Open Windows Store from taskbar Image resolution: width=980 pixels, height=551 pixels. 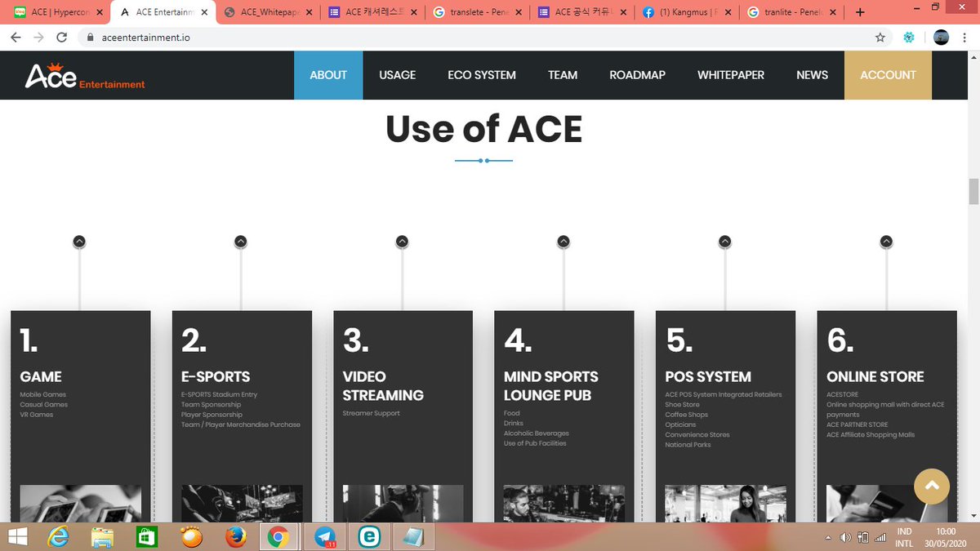[146, 537]
